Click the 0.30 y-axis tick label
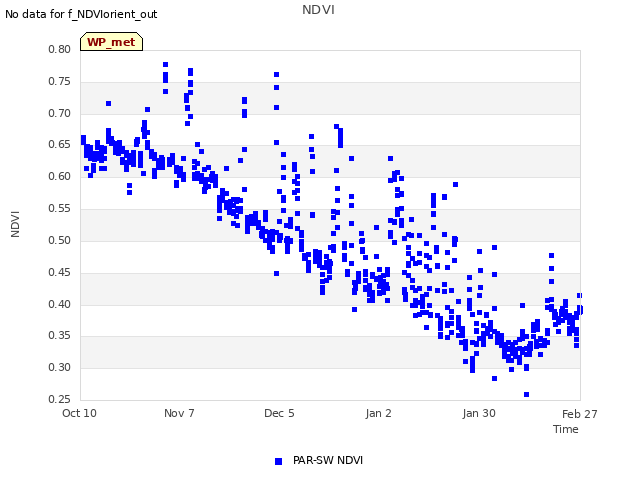Viewport: 640px width, 480px height. click(x=60, y=367)
